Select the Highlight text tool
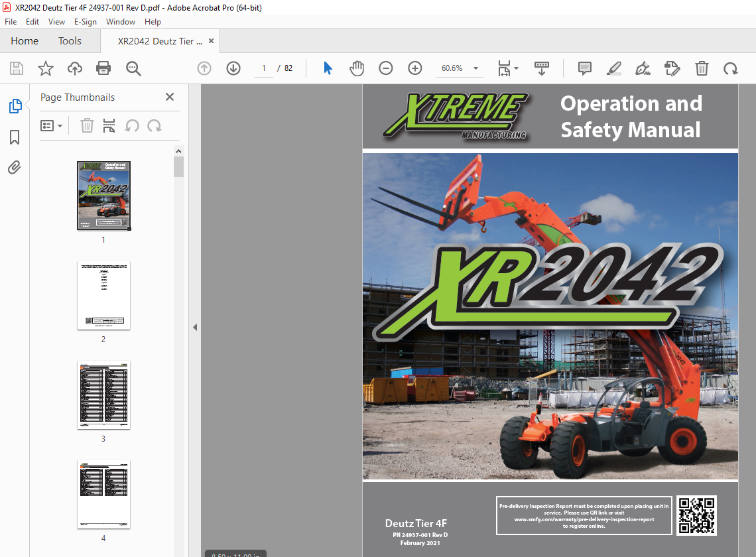756x557 pixels. tap(614, 68)
